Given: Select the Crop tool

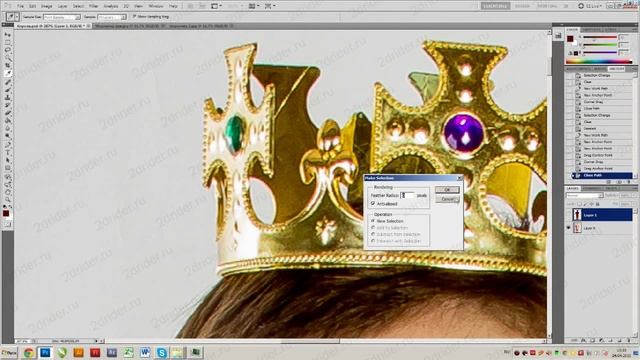Looking at the screenshot, I should (8, 66).
